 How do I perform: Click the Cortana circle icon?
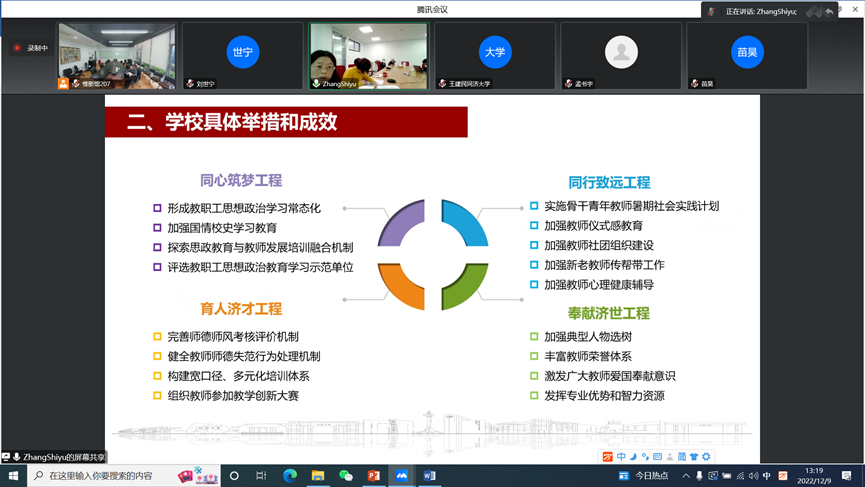pos(235,476)
